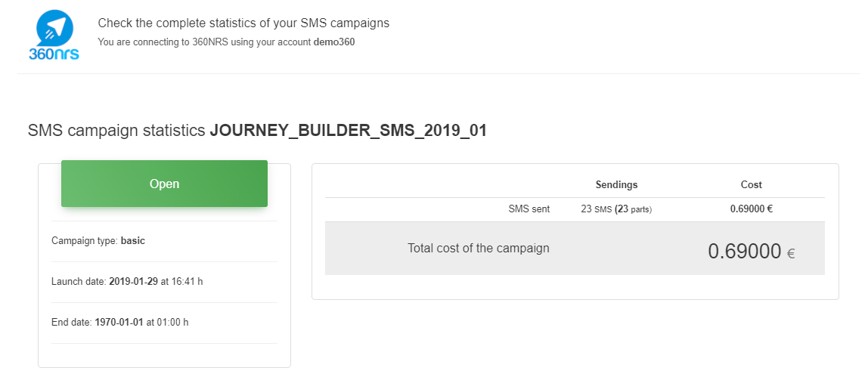Click the 23 SMS sendings value

pos(595,209)
